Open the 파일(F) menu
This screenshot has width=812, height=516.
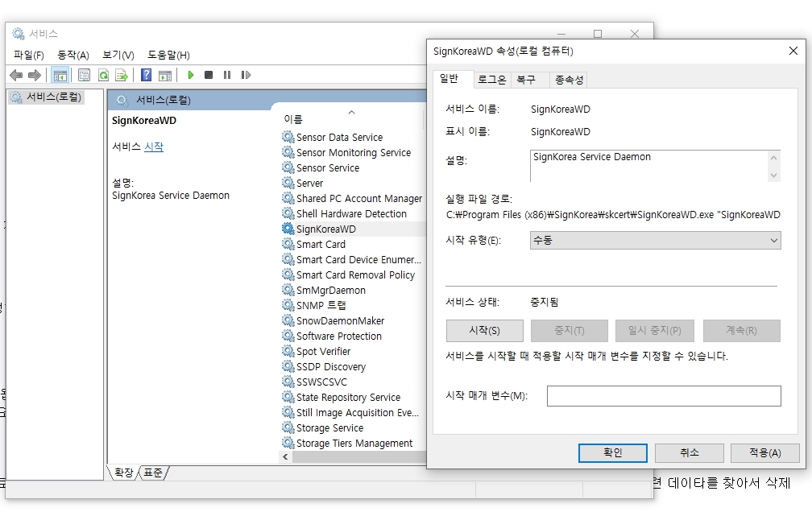click(x=28, y=55)
